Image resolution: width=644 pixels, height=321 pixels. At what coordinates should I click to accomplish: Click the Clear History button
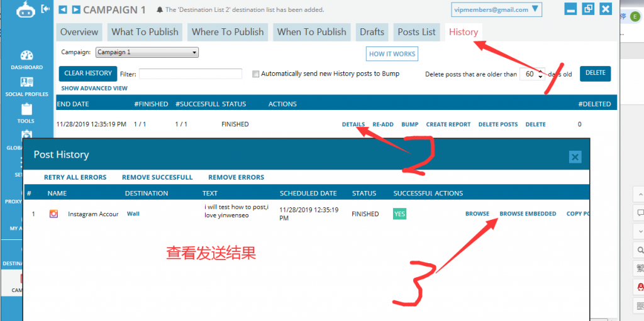pos(88,73)
